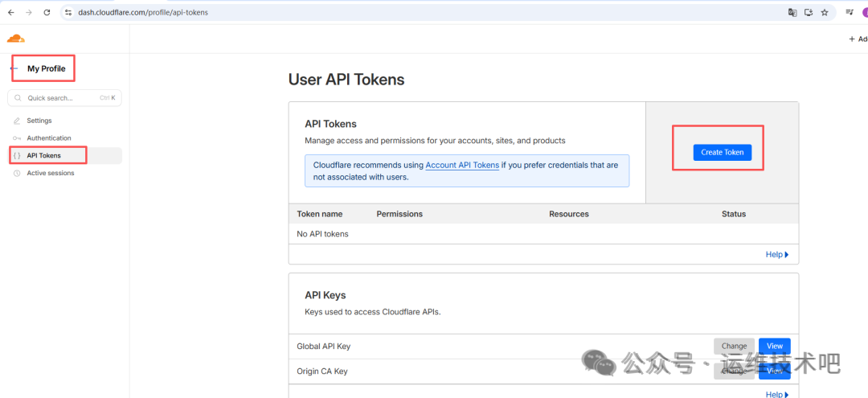Click the Permissions column header
Viewport: 868px width, 398px height.
[399, 214]
